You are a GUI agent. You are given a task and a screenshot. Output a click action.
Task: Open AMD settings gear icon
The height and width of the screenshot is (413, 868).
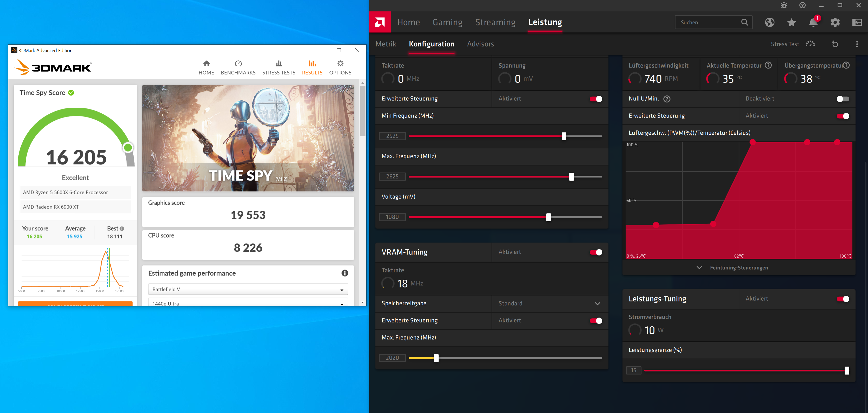point(835,23)
